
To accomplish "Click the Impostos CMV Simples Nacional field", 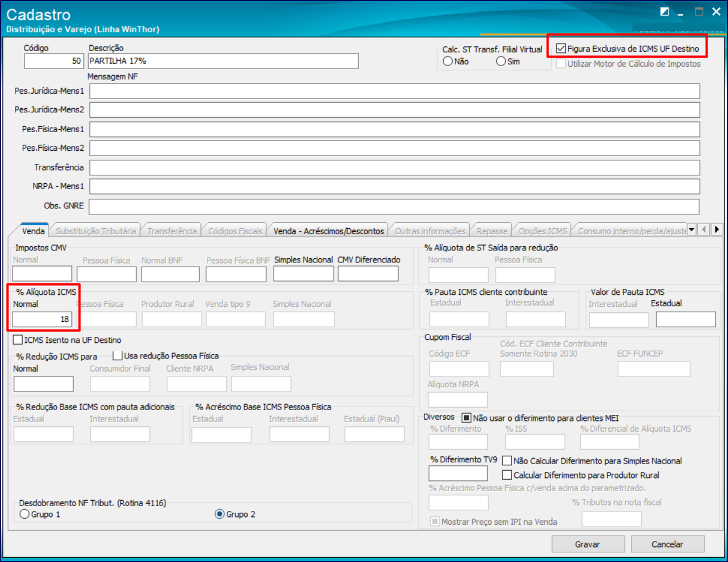I will (x=304, y=274).
